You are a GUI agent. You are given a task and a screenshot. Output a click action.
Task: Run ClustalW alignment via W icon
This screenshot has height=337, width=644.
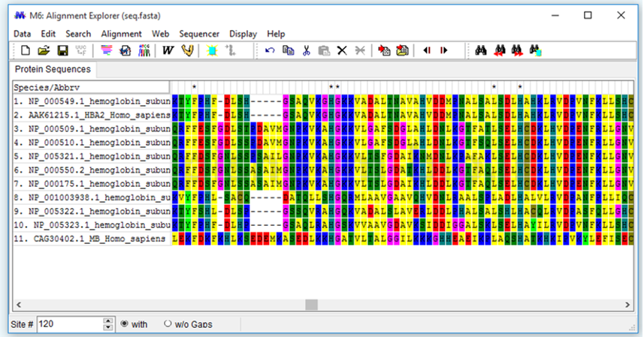pos(168,50)
